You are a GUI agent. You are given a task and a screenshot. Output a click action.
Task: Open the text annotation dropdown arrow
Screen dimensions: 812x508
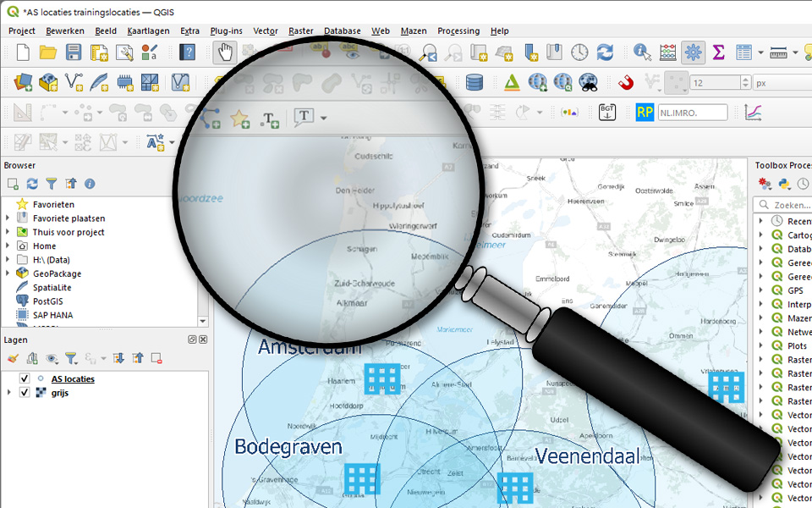pyautogui.click(x=322, y=116)
